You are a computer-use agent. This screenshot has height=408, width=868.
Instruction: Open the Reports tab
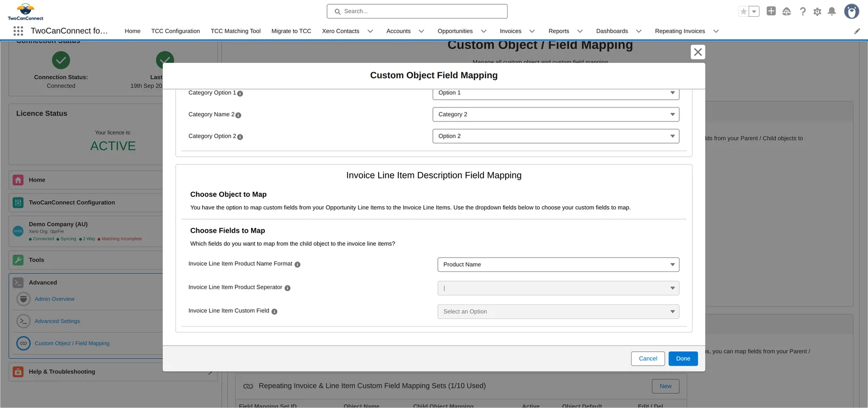559,31
